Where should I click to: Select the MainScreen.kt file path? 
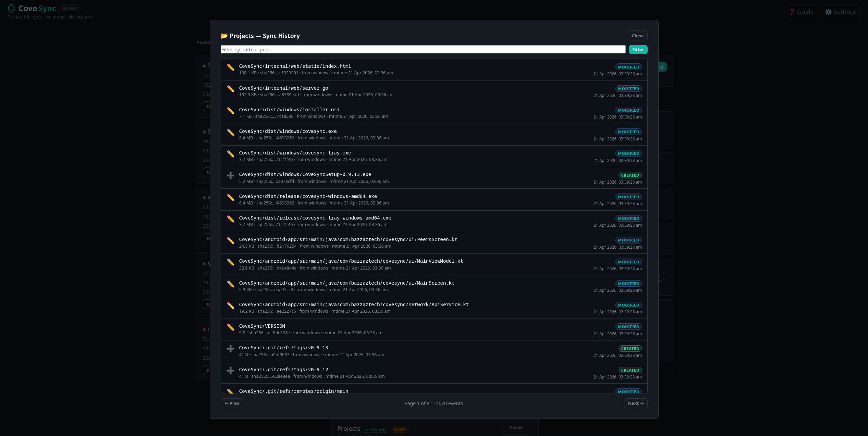(346, 283)
